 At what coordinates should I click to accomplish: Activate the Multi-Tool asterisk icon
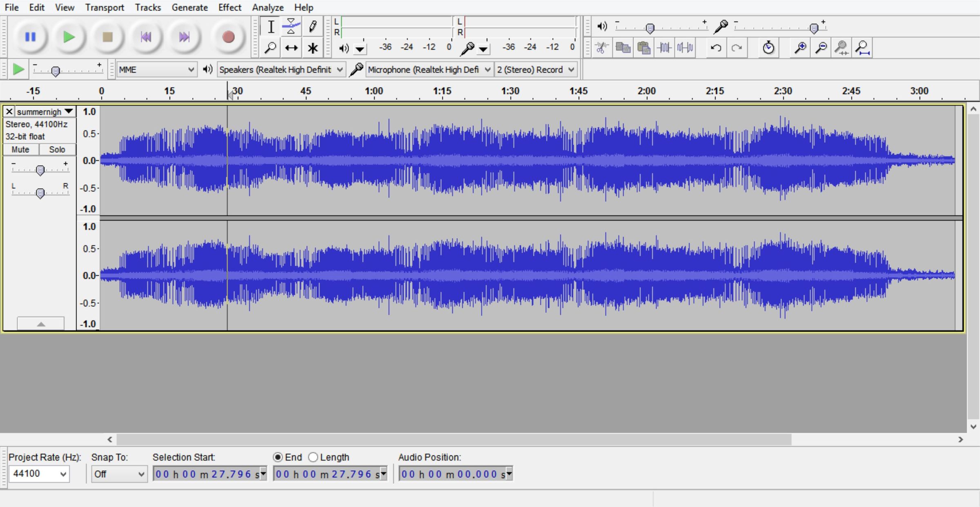tap(313, 48)
